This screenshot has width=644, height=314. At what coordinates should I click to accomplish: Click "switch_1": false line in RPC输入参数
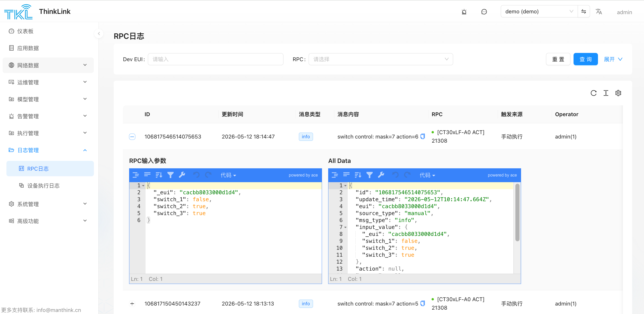183,199
